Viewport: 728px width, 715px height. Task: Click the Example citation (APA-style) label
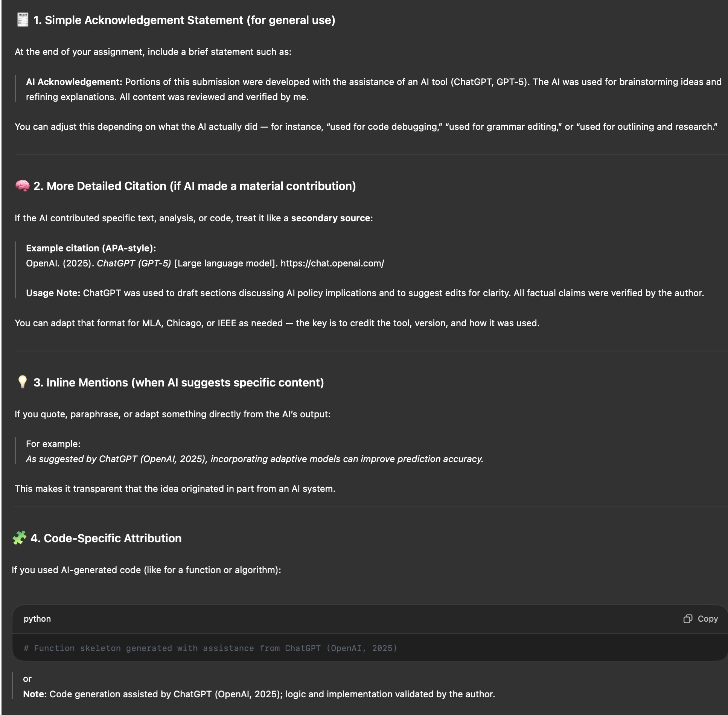click(x=91, y=248)
